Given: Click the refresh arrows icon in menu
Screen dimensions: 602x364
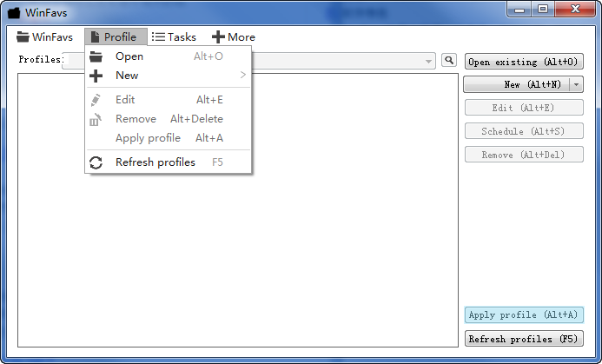Looking at the screenshot, I should pyautogui.click(x=96, y=162).
